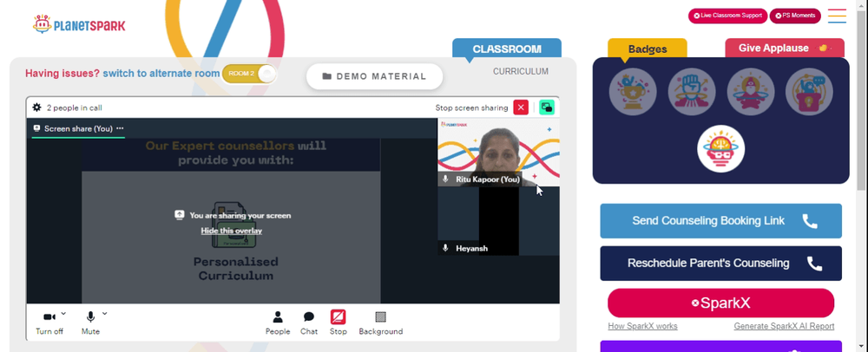868x352 pixels.
Task: Click Heyansh microphone indicator
Action: pos(445,248)
